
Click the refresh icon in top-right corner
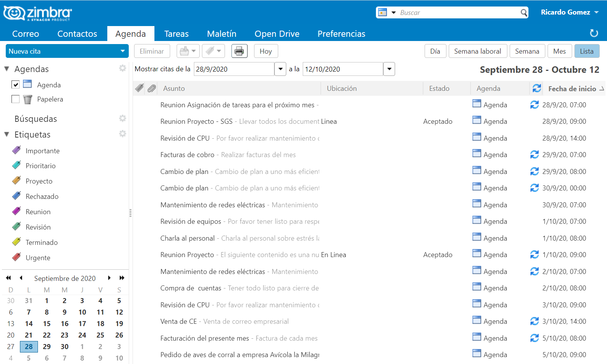594,33
